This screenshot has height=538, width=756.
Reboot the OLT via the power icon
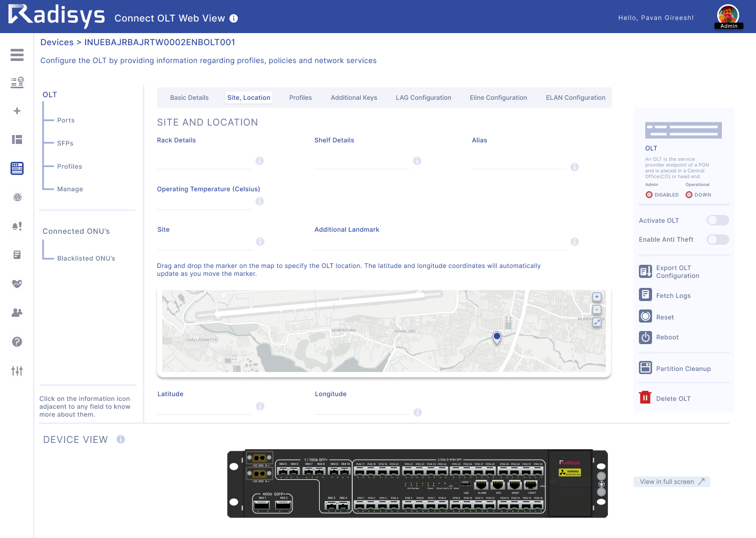(x=645, y=337)
